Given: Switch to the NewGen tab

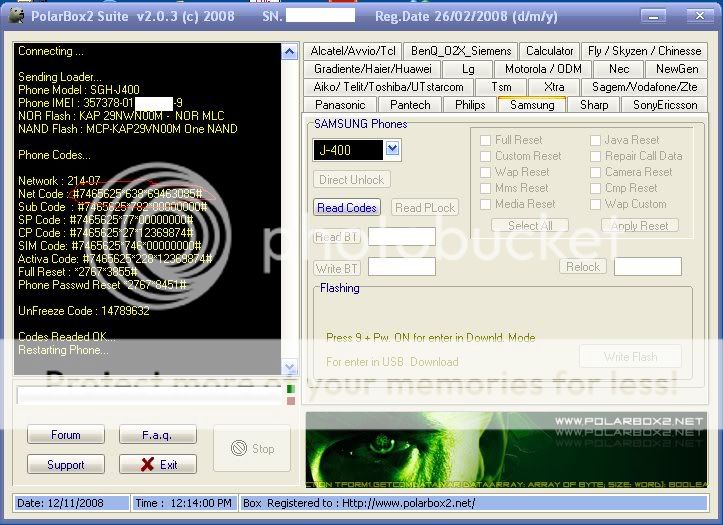Looking at the screenshot, I should (676, 69).
